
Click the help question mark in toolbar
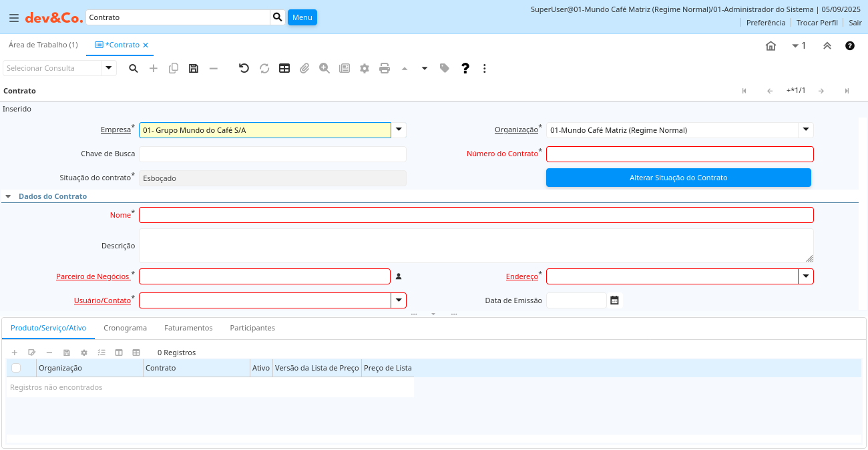pyautogui.click(x=465, y=68)
